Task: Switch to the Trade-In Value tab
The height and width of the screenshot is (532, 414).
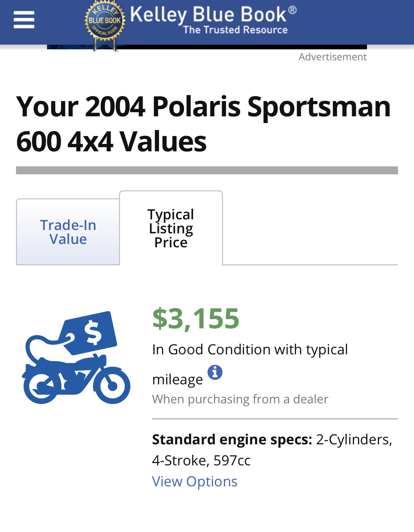Action: (x=68, y=232)
